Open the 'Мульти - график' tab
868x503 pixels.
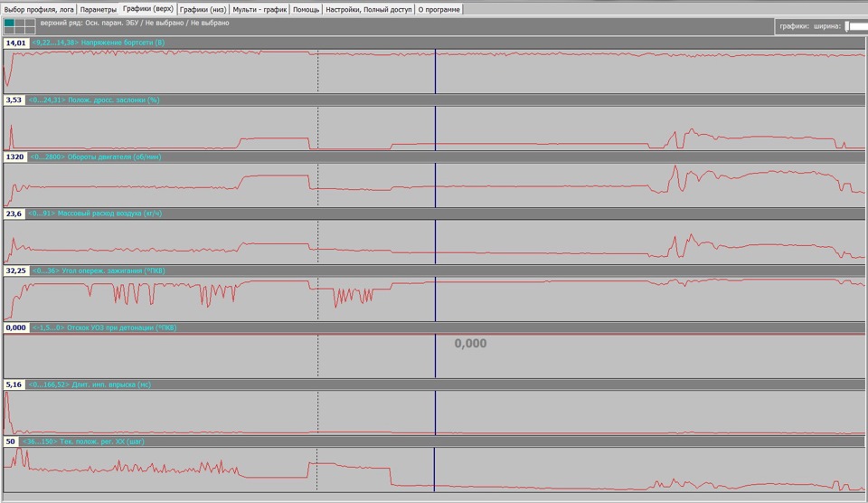259,9
